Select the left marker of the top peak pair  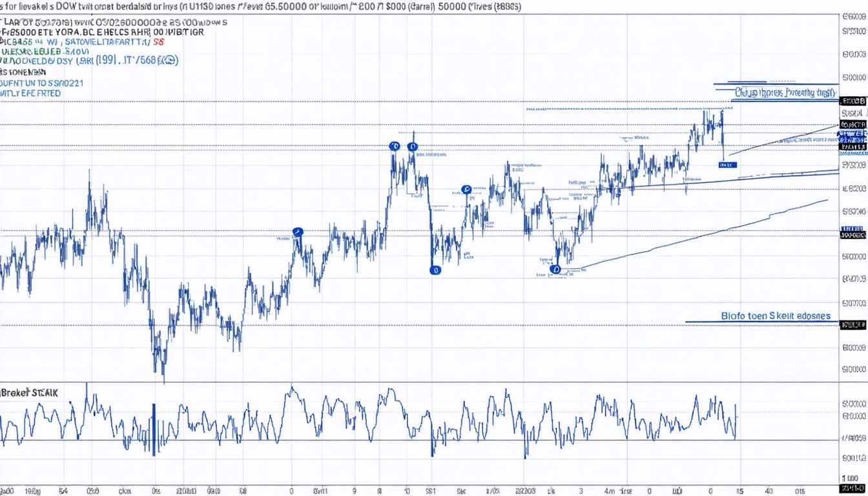[394, 146]
